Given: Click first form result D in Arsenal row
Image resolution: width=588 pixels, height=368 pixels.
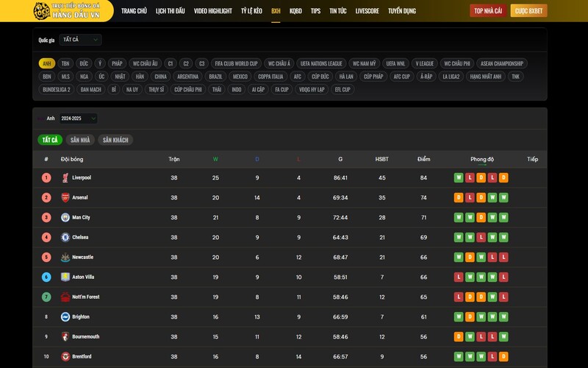Looking at the screenshot, I should pos(459,197).
